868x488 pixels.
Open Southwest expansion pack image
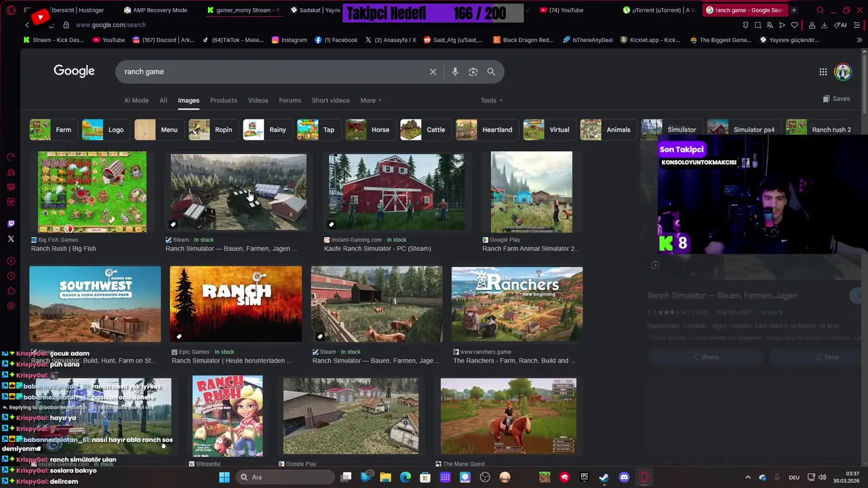click(95, 304)
